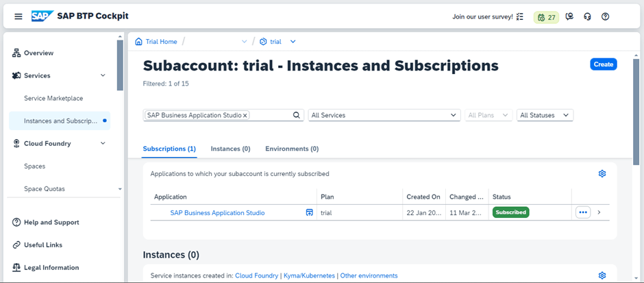Click the Subscribed status badge

pyautogui.click(x=511, y=212)
